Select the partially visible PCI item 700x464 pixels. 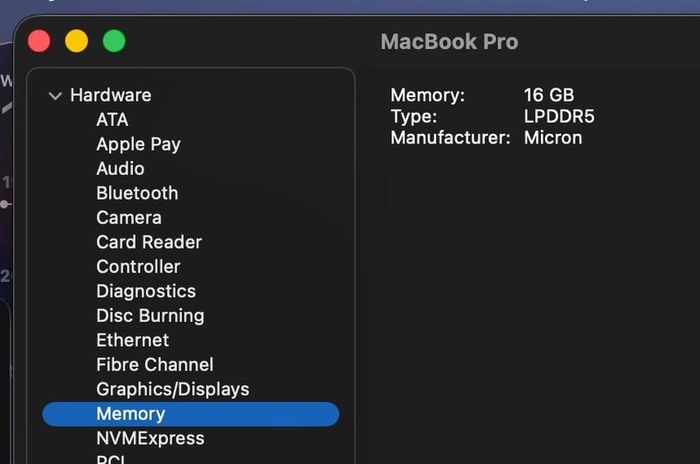(x=111, y=460)
